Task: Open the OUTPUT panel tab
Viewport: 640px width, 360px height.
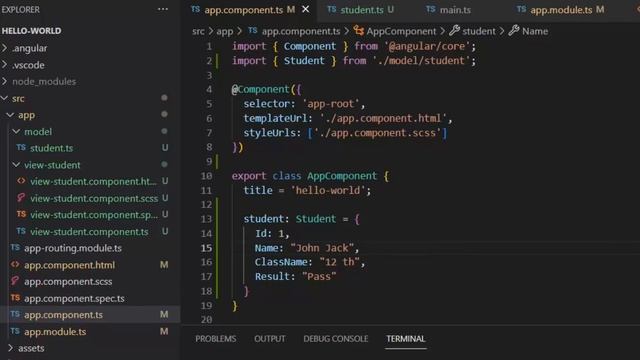Action: tap(270, 339)
